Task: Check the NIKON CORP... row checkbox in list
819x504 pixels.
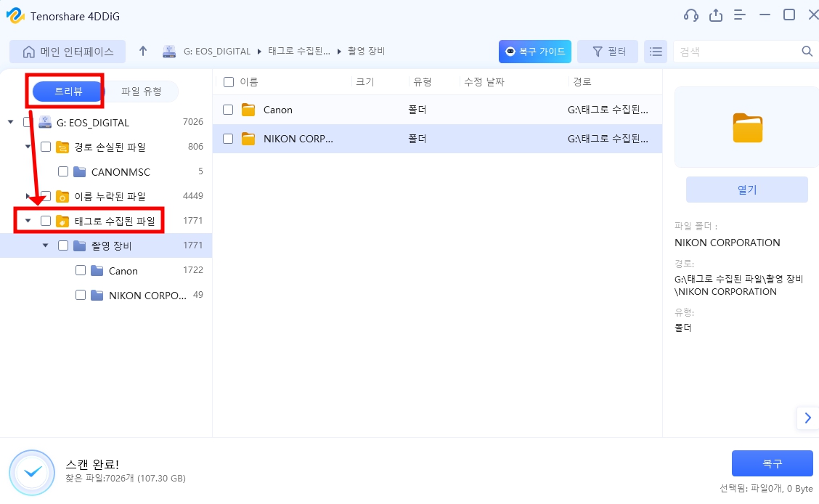Action: 228,139
